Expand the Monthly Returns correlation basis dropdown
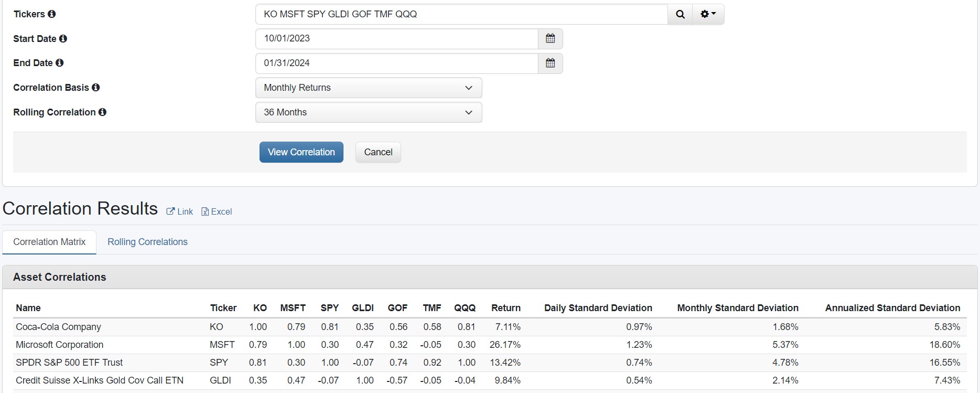 (369, 88)
